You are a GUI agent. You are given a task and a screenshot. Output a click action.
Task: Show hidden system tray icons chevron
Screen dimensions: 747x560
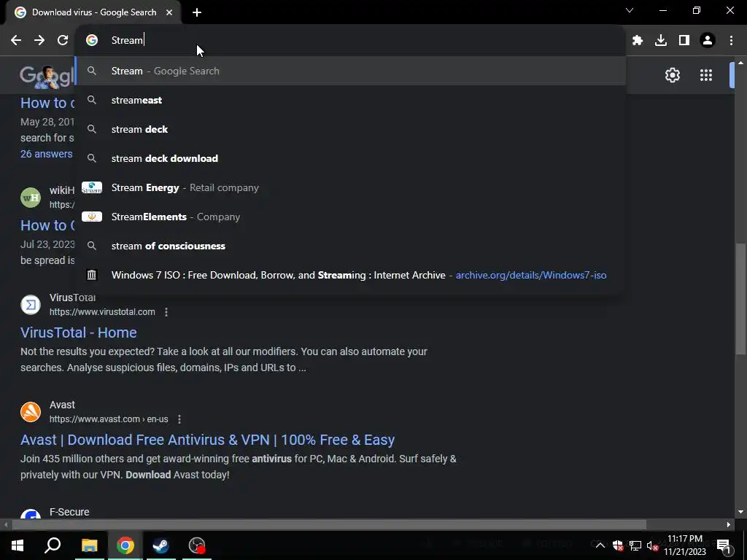pyautogui.click(x=600, y=545)
